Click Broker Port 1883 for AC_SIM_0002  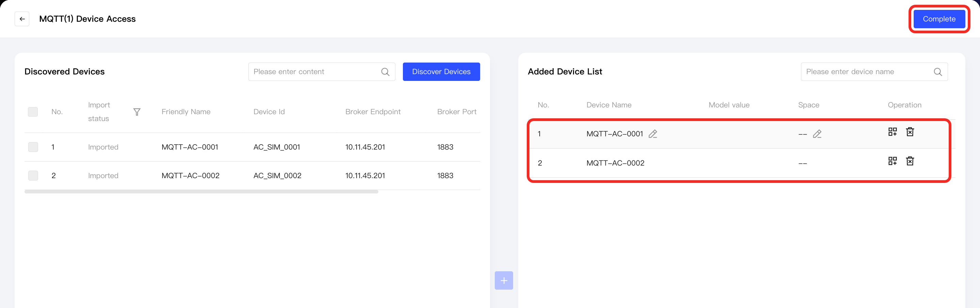point(445,176)
